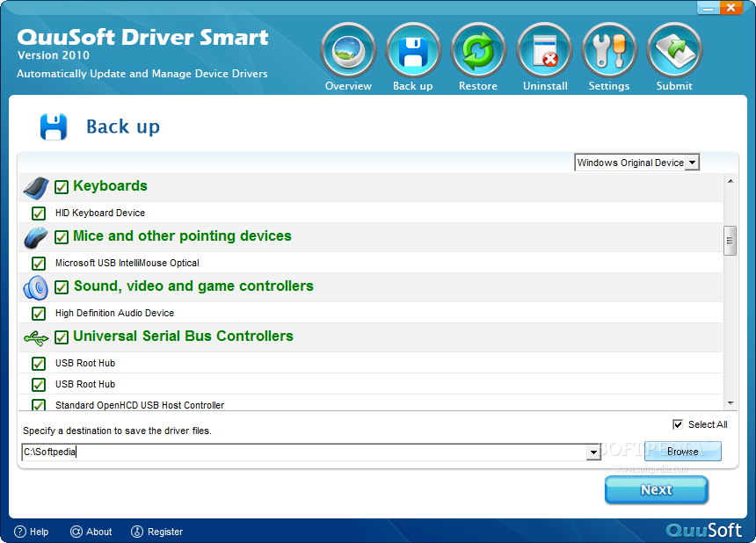The image size is (756, 543).
Task: Select Universal Serial Bus Controllers heading
Action: (x=183, y=336)
